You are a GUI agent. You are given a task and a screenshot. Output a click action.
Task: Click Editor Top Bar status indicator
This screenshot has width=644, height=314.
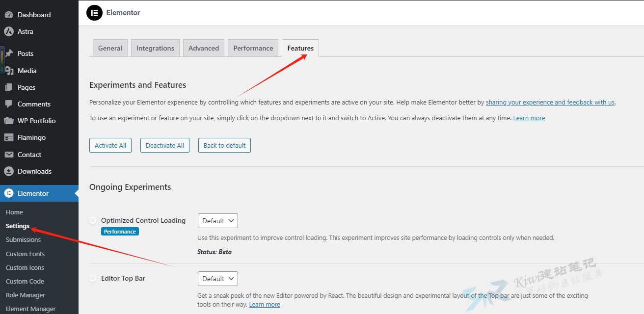[93, 278]
